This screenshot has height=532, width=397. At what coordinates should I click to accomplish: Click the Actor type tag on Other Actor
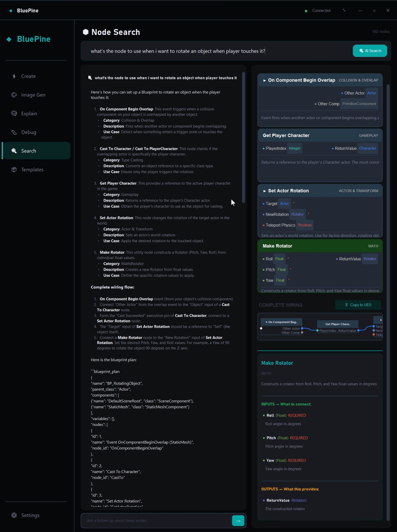[x=371, y=93]
